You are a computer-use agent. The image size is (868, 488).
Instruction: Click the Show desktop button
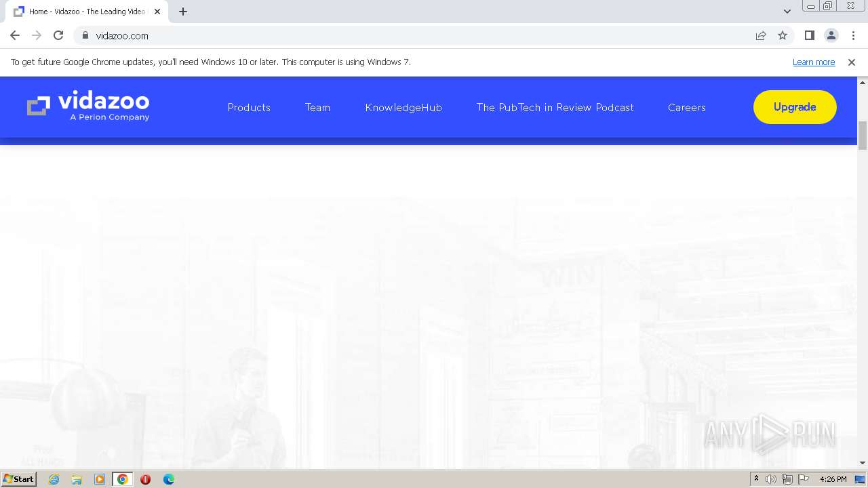861,479
